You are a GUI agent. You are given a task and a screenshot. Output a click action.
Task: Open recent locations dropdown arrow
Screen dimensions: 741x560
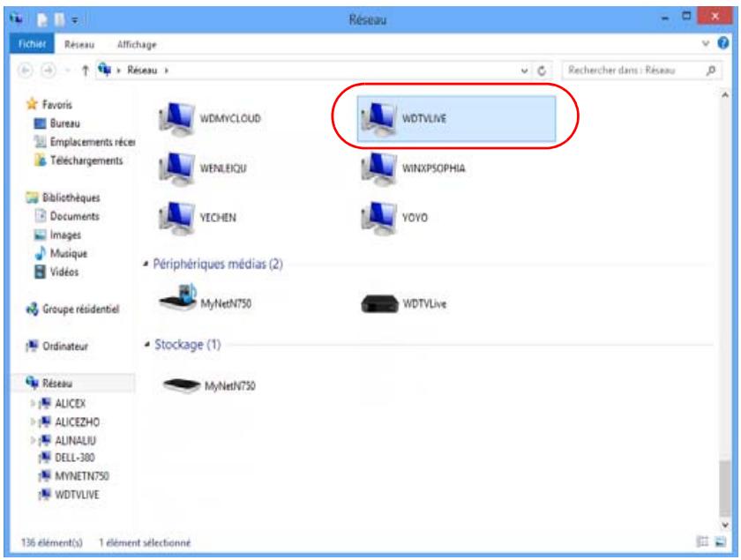click(x=68, y=71)
